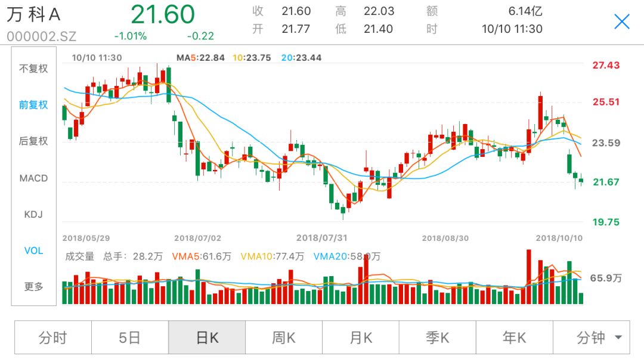Click date axis label 2018/07/31
Image resolution: width=644 pixels, height=362 pixels.
321,238
